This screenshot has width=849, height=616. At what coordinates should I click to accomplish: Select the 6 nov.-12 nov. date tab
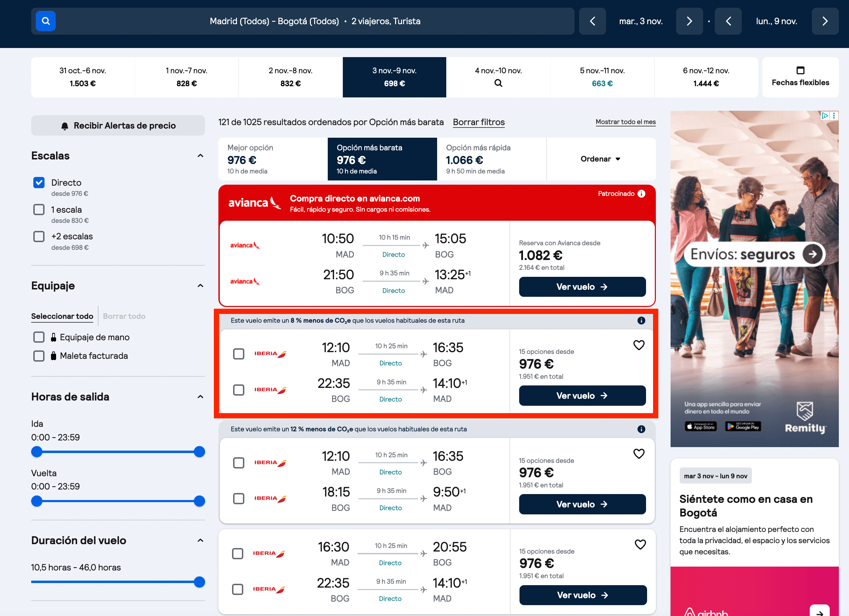706,77
